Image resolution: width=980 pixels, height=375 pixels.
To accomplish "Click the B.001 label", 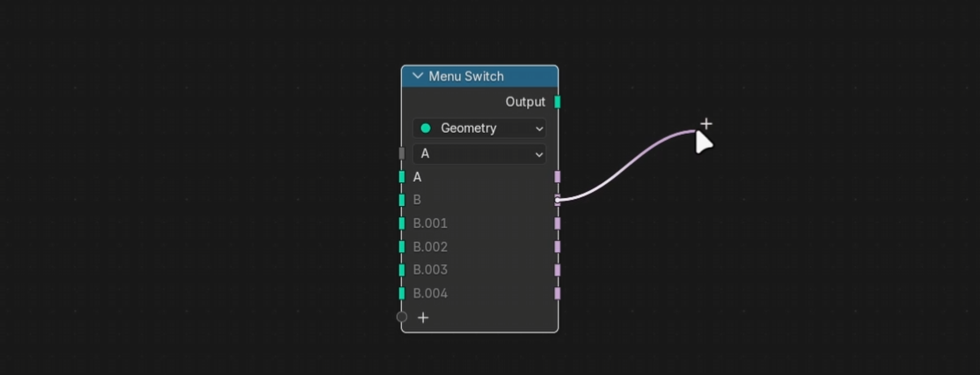I will click(x=431, y=223).
